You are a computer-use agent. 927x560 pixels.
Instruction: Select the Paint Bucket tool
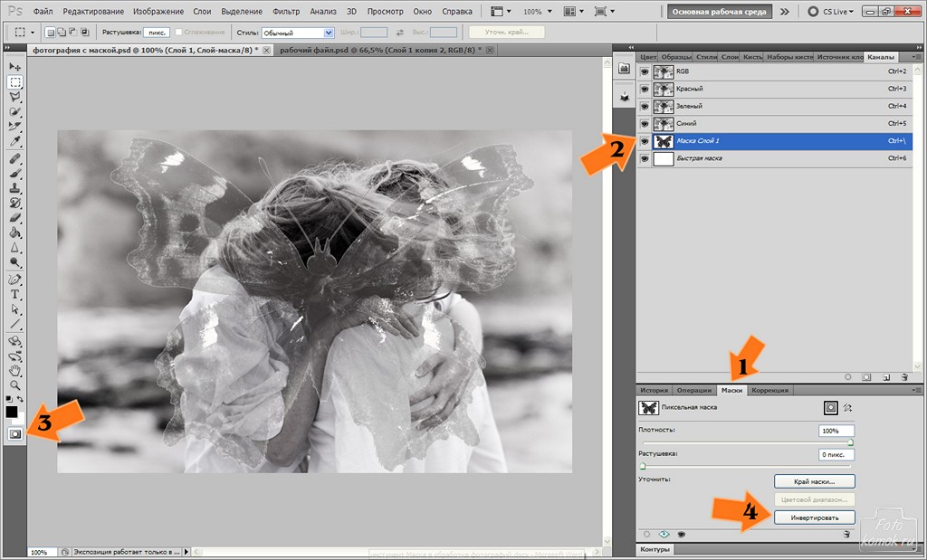click(x=15, y=233)
